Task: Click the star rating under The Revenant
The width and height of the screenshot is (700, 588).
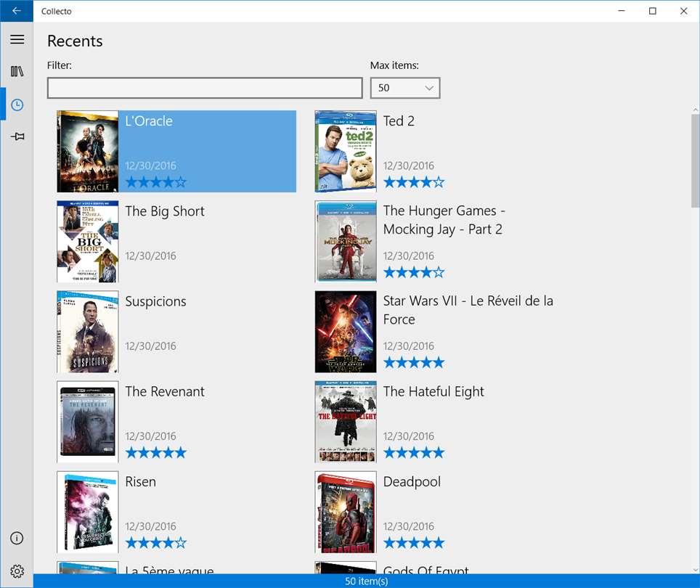Action: (x=156, y=452)
